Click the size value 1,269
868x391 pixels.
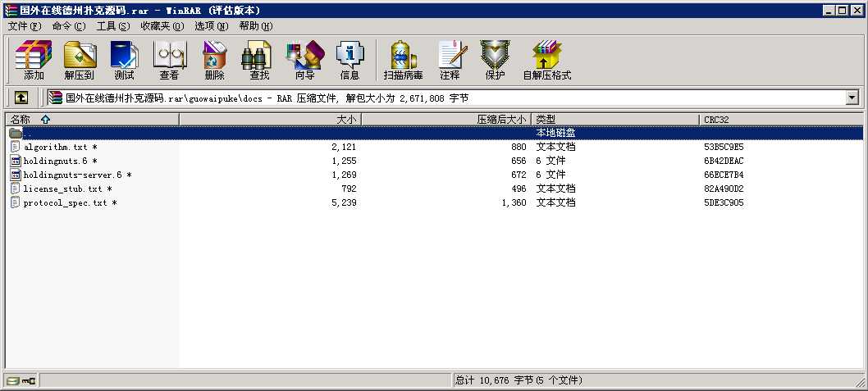tap(344, 175)
